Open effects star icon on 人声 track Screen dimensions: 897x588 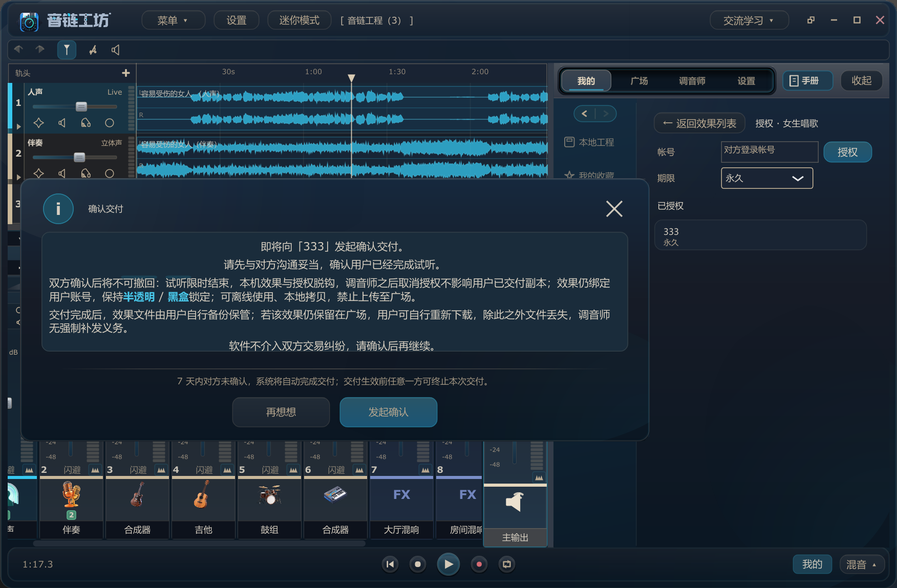(38, 123)
